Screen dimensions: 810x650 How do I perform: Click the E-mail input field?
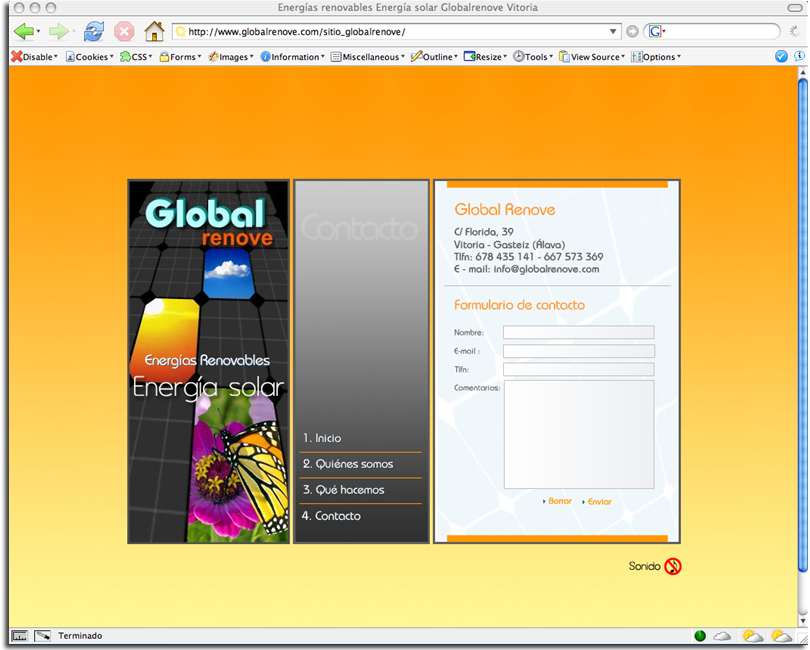[579, 351]
